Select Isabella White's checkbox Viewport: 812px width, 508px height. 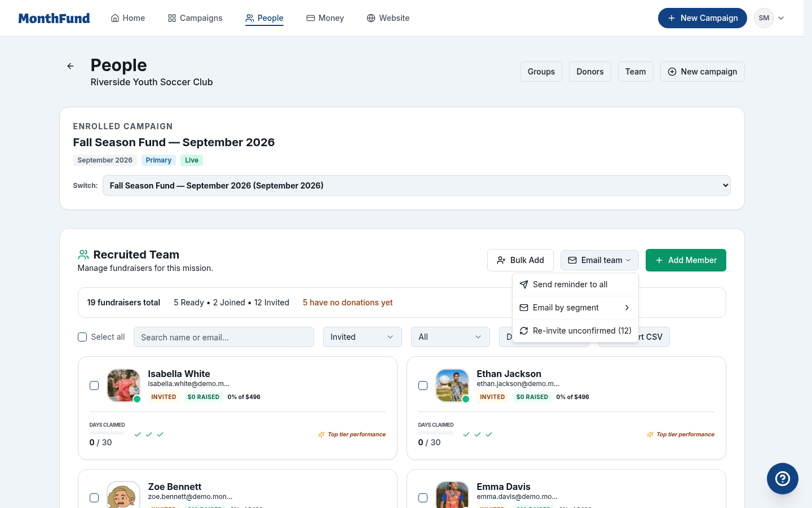(94, 386)
